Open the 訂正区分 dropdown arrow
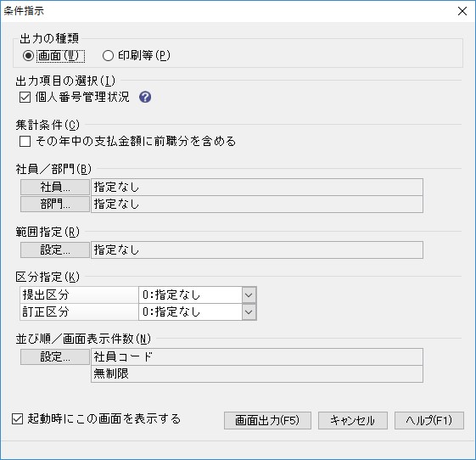This screenshot has height=460, width=476. [x=249, y=311]
